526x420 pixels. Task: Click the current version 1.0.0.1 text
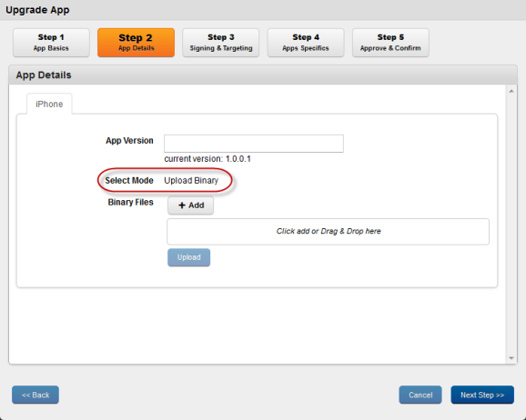[207, 159]
